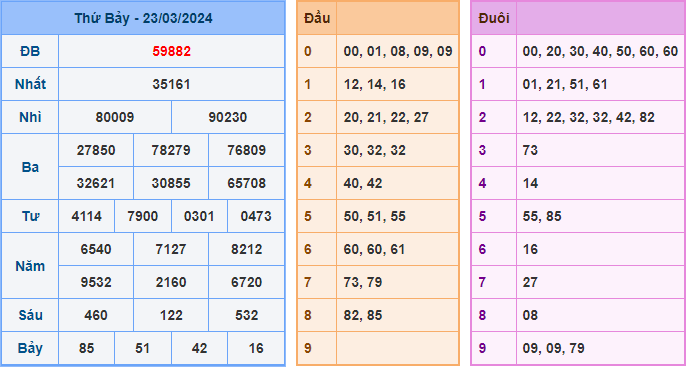Click fifth prize number 6720
687x367 pixels.
pos(246,282)
